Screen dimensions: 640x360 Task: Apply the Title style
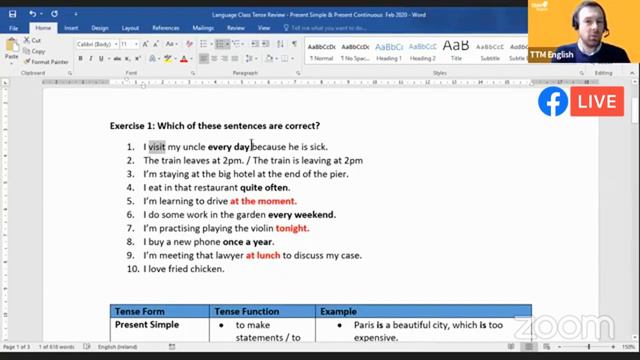[x=456, y=51]
